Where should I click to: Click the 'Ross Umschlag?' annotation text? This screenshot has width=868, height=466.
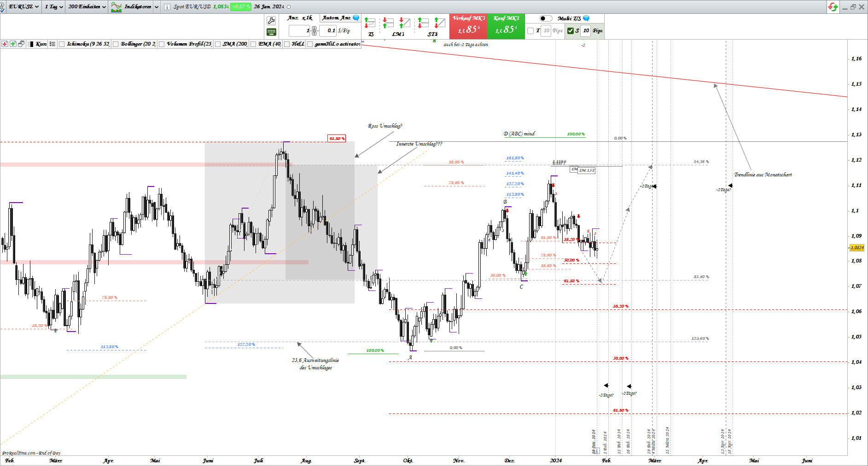click(x=385, y=126)
